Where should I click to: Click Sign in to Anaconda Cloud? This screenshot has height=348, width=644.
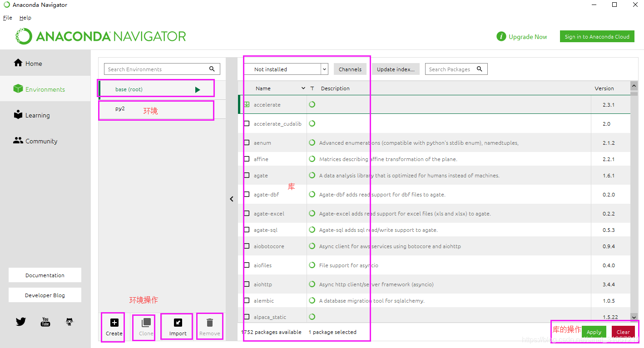click(x=597, y=37)
